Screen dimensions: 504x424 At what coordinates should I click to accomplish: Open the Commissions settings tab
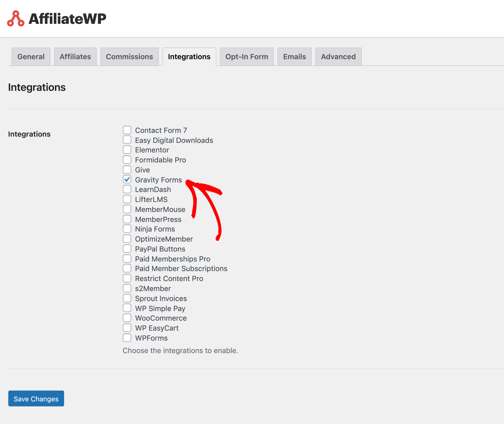(x=129, y=56)
